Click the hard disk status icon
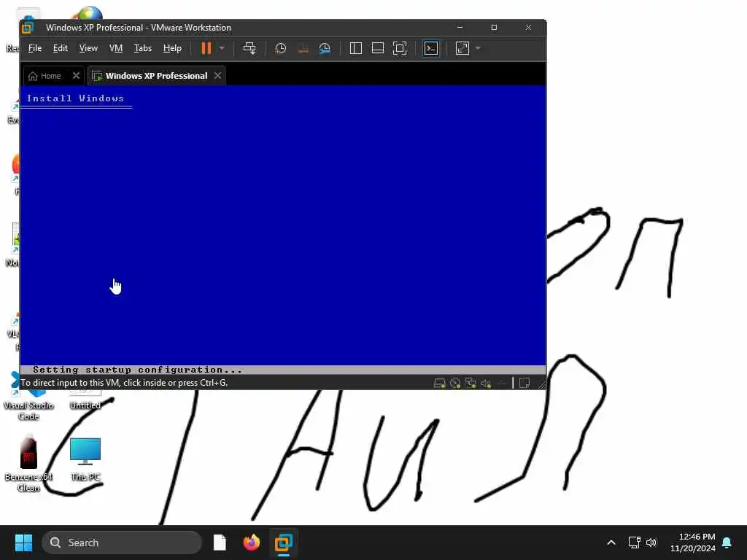The image size is (747, 560). (x=439, y=384)
